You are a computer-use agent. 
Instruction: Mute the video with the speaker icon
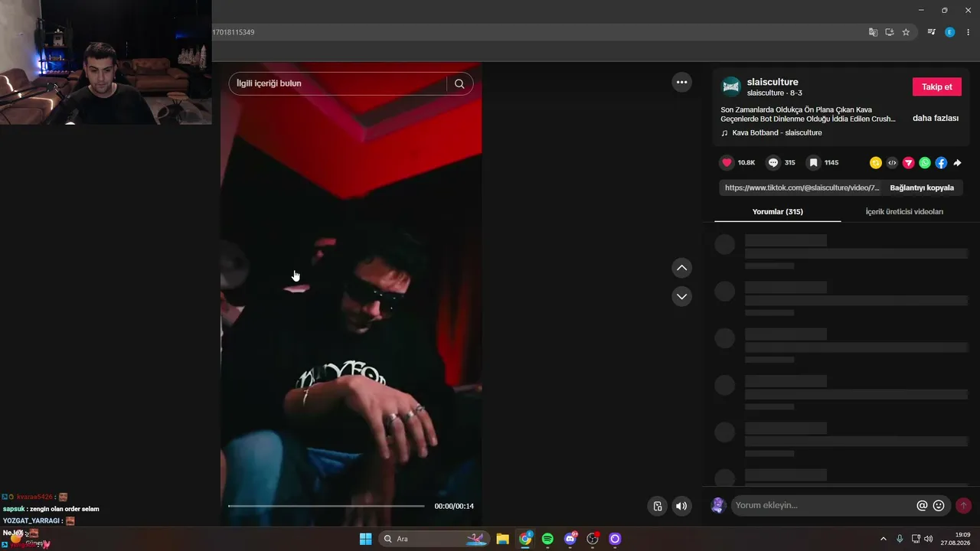(x=681, y=506)
